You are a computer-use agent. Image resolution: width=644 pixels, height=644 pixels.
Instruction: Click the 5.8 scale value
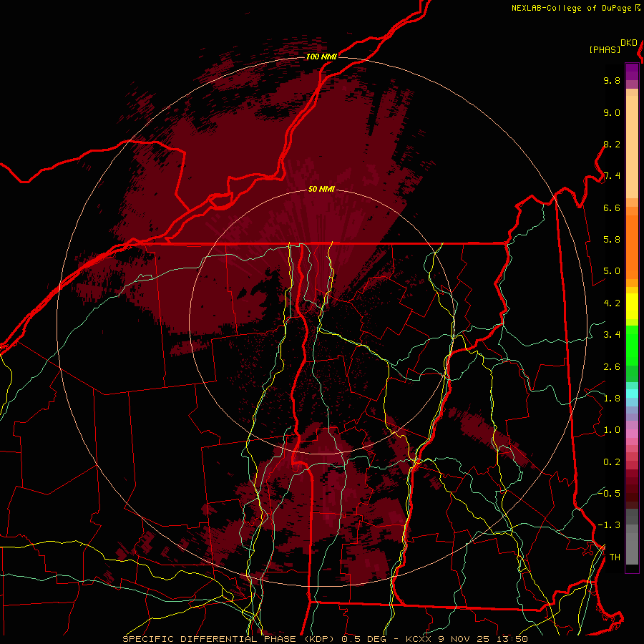point(612,240)
